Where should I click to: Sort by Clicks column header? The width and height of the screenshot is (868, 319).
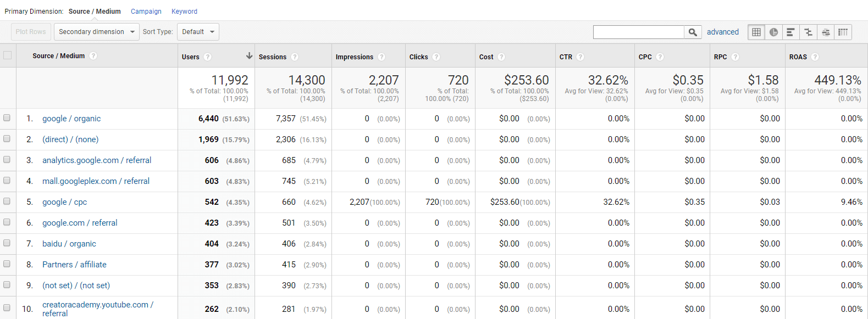[x=419, y=57]
